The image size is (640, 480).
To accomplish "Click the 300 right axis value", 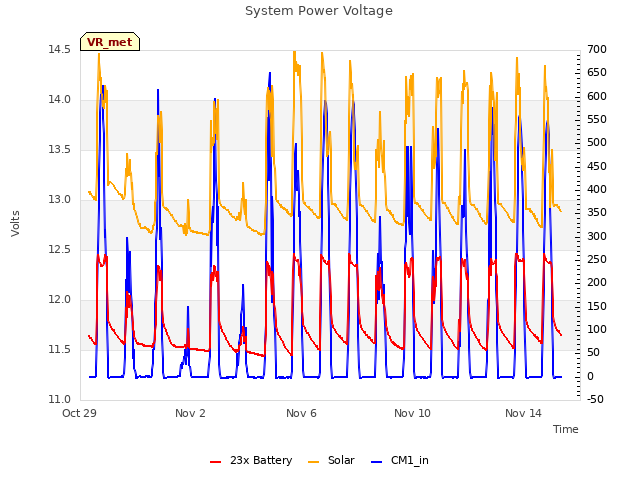I will pos(597,236).
